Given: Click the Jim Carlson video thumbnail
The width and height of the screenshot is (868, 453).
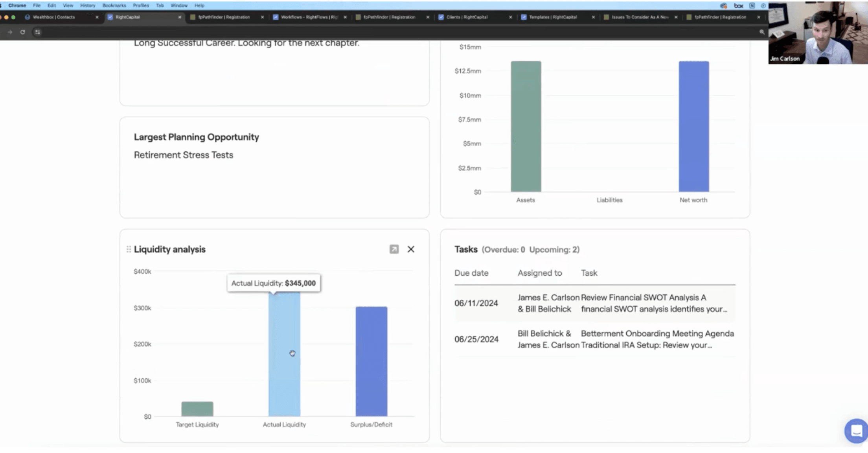Looking at the screenshot, I should 818,32.
